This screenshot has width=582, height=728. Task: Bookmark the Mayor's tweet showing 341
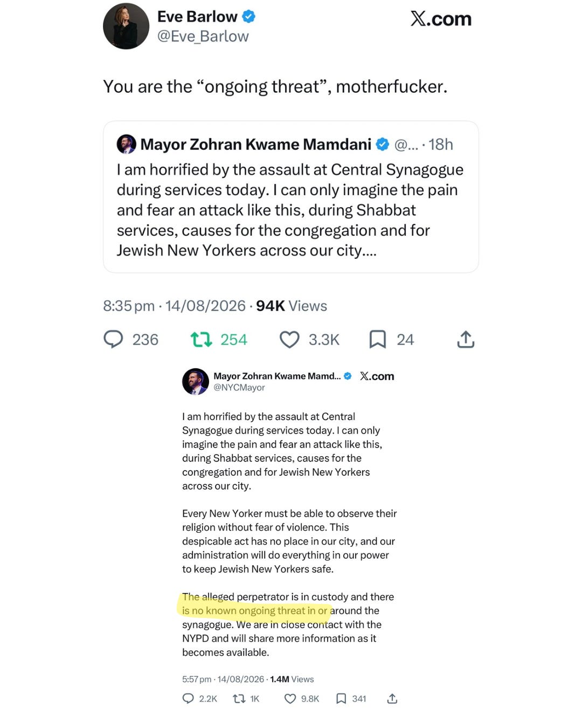coord(341,698)
